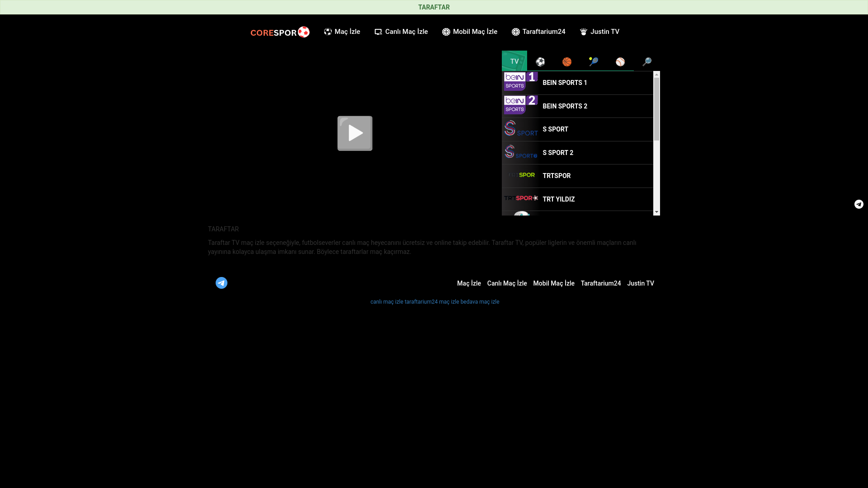Open the floating Telegram button at right edge
The height and width of the screenshot is (488, 868).
859,204
